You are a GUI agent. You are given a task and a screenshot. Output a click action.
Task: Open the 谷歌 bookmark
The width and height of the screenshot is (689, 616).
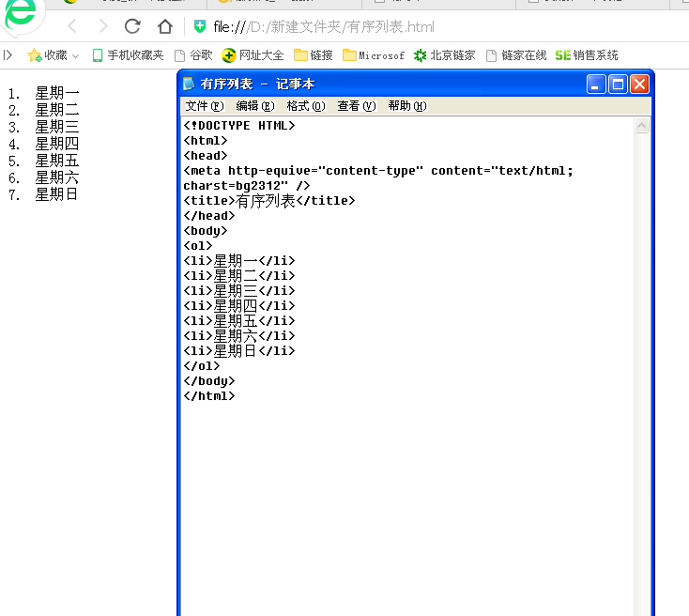pos(193,55)
